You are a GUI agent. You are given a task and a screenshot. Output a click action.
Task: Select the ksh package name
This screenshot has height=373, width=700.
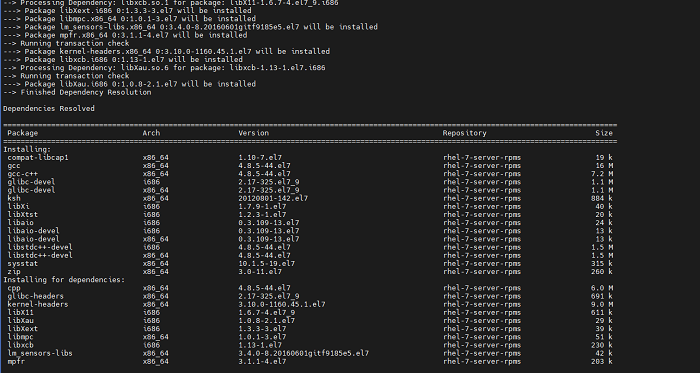[x=14, y=198]
